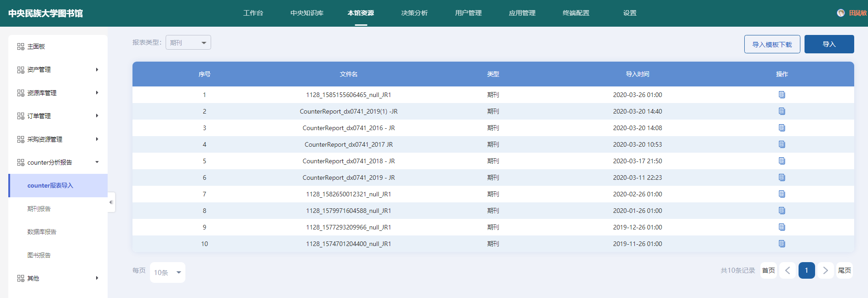The height and width of the screenshot is (298, 868).
Task: Select 期刊报告 in the sidebar
Action: tap(39, 209)
